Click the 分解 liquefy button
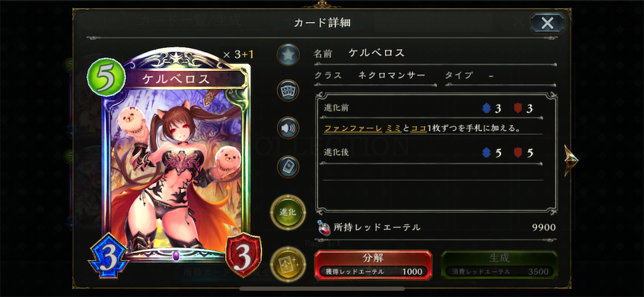 373,264
